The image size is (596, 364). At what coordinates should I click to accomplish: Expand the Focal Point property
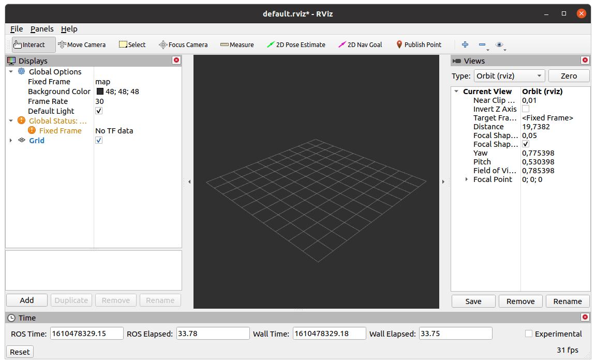[466, 179]
